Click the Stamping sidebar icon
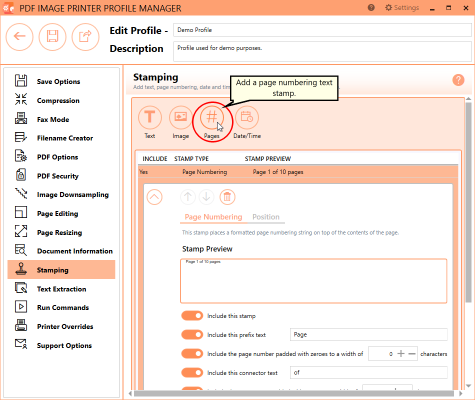 [x=21, y=269]
